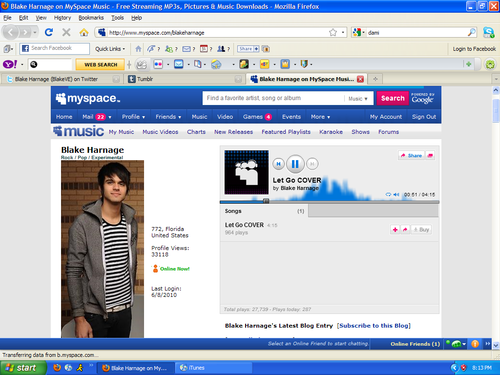Viewport: 500px width, 375px height.
Task: Go back with Firefox back arrow
Action: coord(11,32)
